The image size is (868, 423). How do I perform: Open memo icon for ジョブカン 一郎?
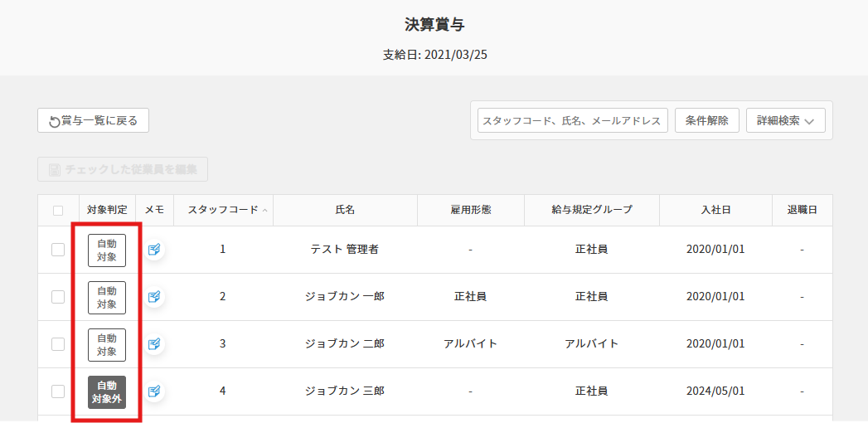click(x=154, y=297)
